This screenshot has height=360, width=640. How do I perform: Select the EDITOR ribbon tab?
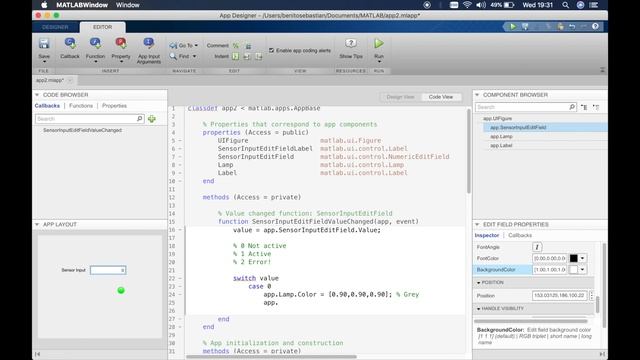(102, 27)
